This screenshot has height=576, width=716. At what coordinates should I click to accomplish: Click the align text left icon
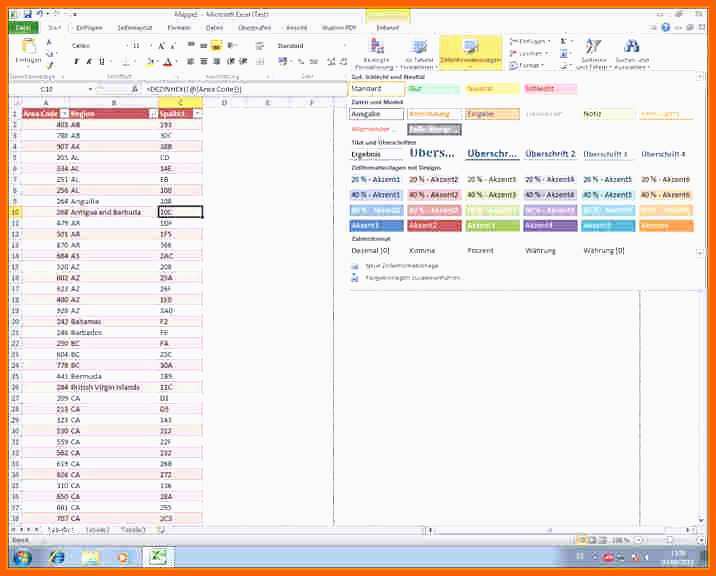coord(190,61)
